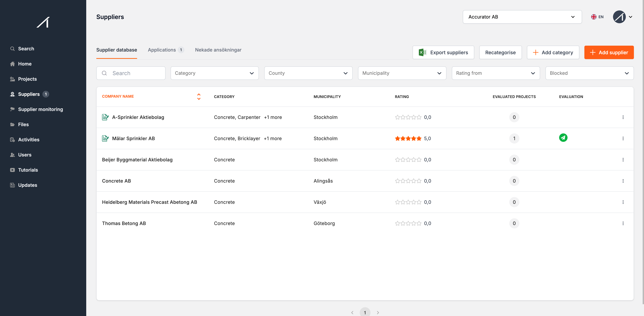The width and height of the screenshot is (644, 316).
Task: Click the Updates newspaper icon
Action: click(12, 185)
